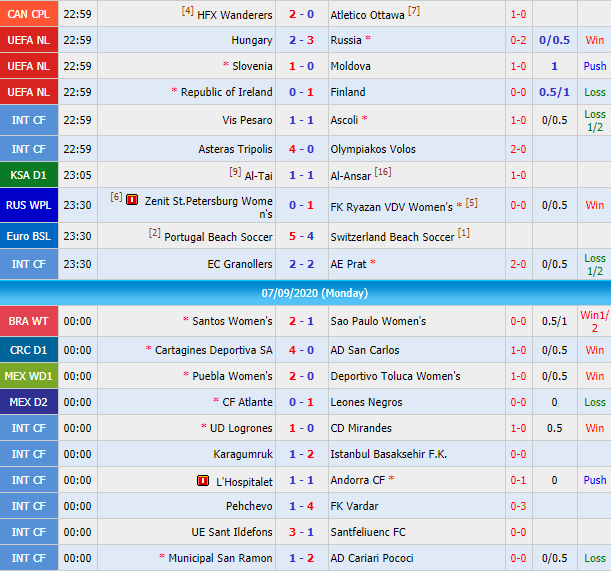Open Deportivo Toluca Women's team link

pyautogui.click(x=396, y=376)
